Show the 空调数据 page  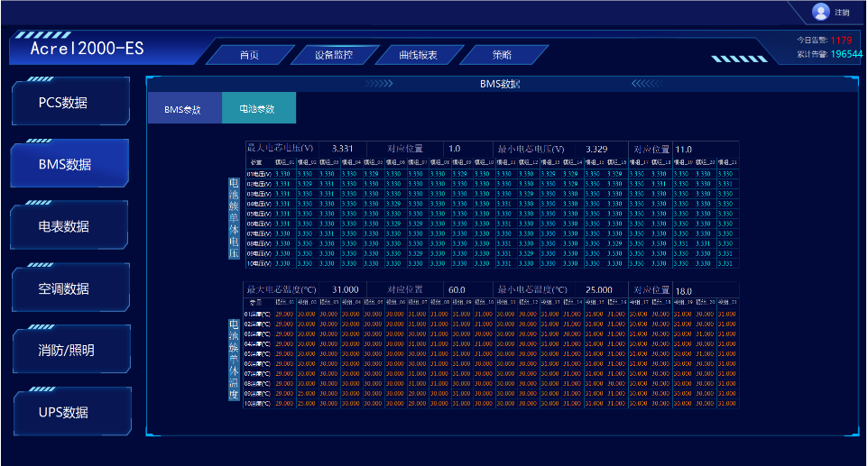click(x=70, y=288)
